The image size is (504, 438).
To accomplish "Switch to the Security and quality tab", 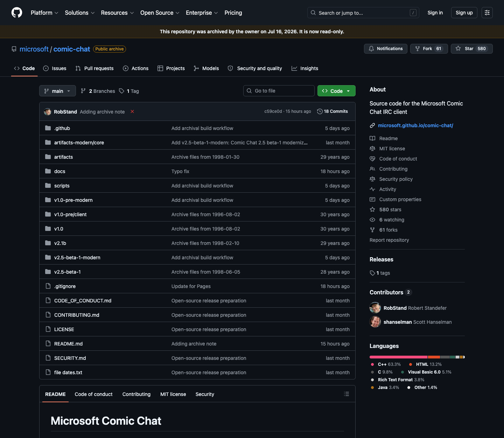I will (x=255, y=68).
